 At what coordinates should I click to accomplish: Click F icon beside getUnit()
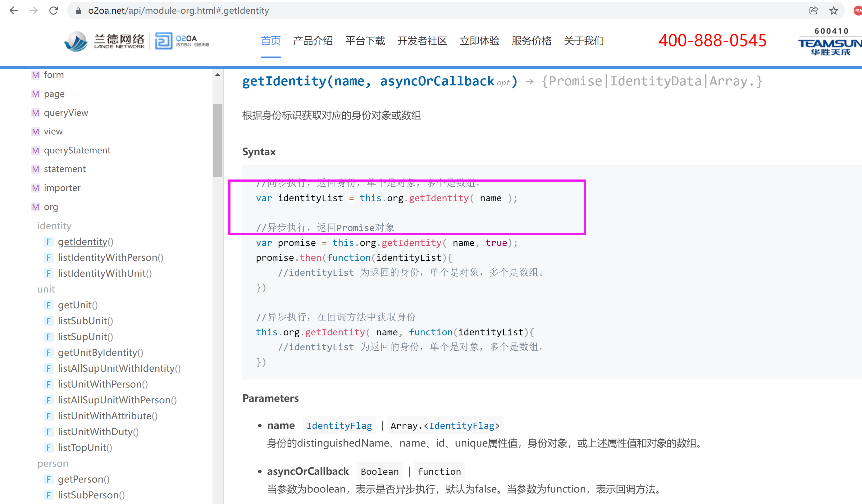48,305
